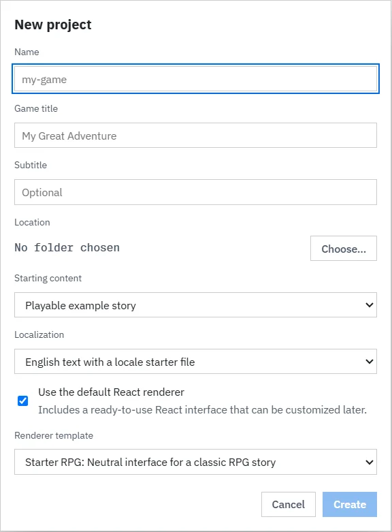The width and height of the screenshot is (392, 532).
Task: Click the 'New project' heading
Action: [x=53, y=25]
